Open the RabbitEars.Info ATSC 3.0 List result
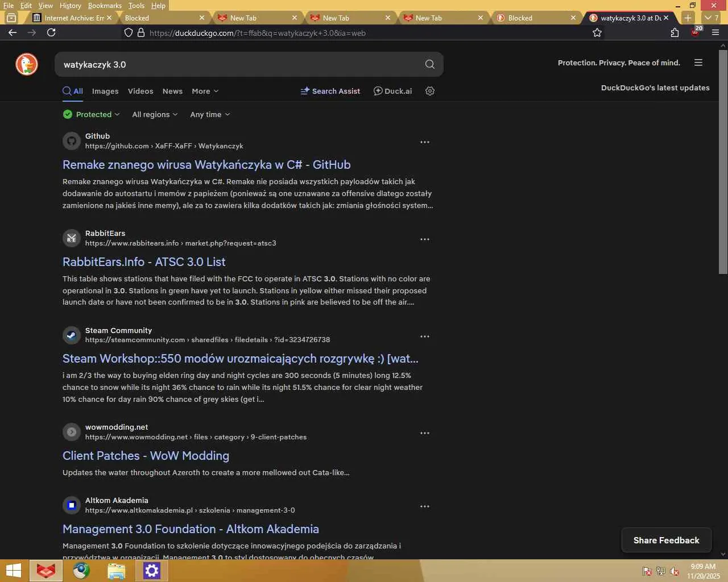Image resolution: width=728 pixels, height=582 pixels. [144, 262]
